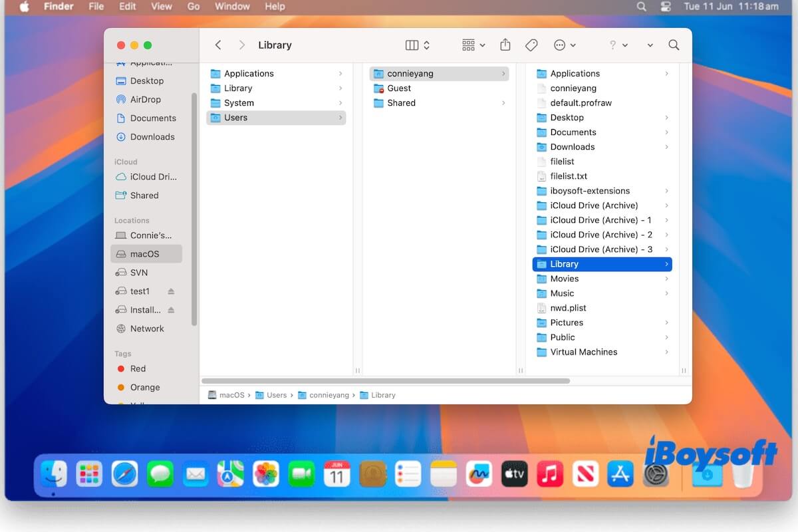The image size is (798, 532).
Task: Open the Go menu
Action: coord(194,7)
